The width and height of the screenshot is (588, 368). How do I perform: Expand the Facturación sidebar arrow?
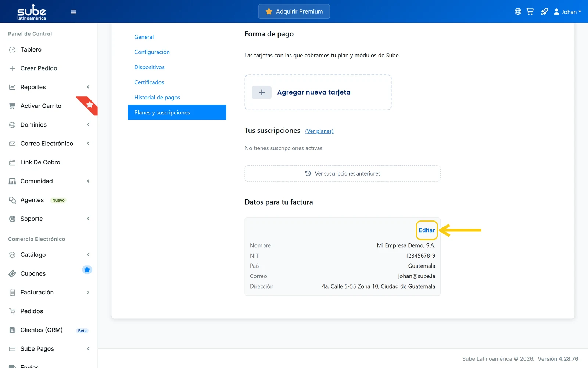coord(88,292)
